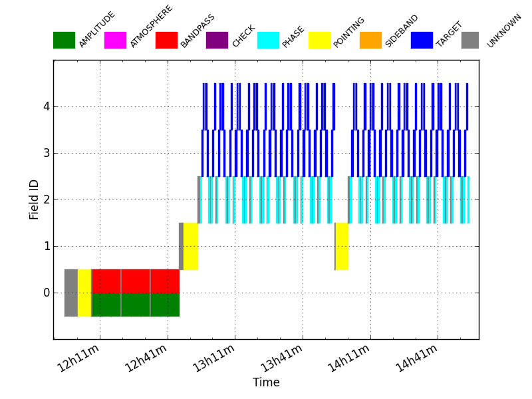Click the green amplitude block at field 0

pyautogui.click(x=136, y=305)
